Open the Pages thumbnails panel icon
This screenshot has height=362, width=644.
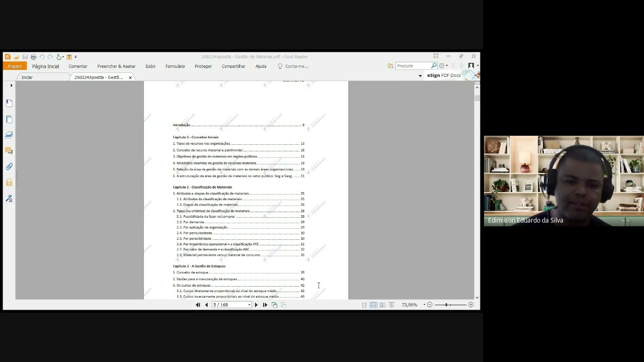click(x=9, y=119)
